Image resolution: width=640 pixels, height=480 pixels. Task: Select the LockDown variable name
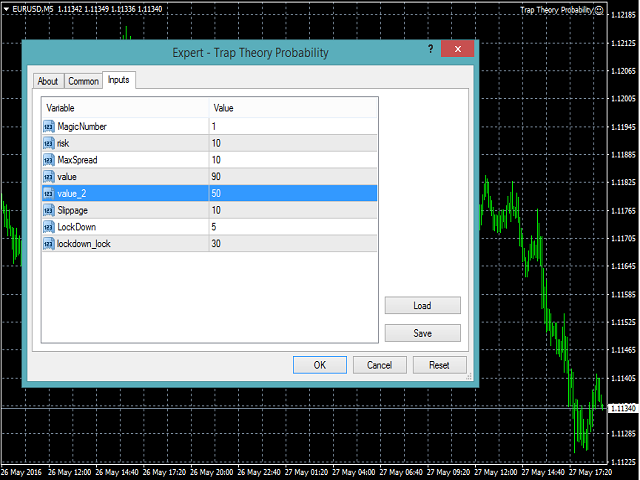pos(77,227)
